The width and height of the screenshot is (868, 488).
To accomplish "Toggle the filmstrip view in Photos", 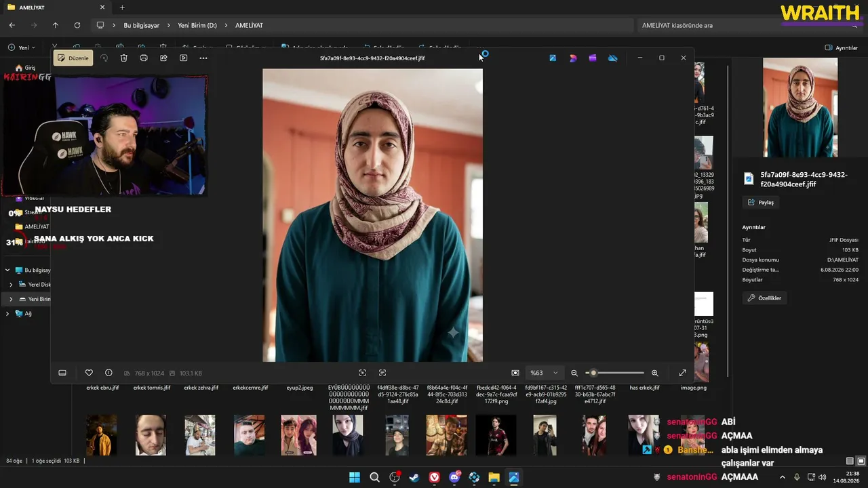I will (62, 373).
